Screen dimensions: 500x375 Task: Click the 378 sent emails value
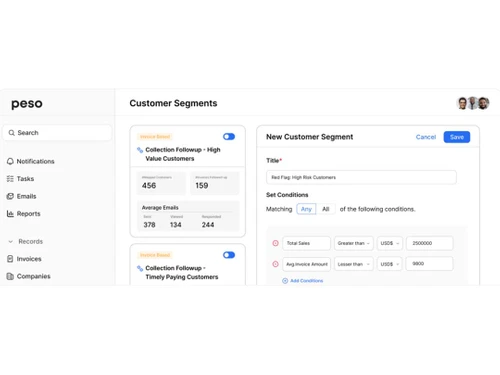[149, 225]
